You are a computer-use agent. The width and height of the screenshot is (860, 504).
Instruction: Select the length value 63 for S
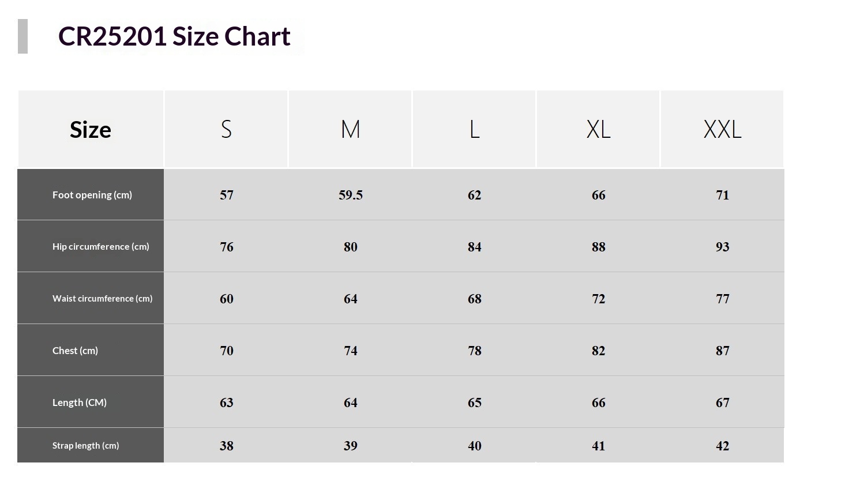tap(226, 403)
